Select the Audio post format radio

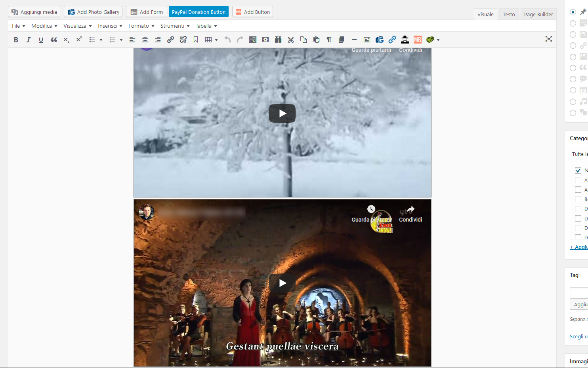(x=573, y=102)
